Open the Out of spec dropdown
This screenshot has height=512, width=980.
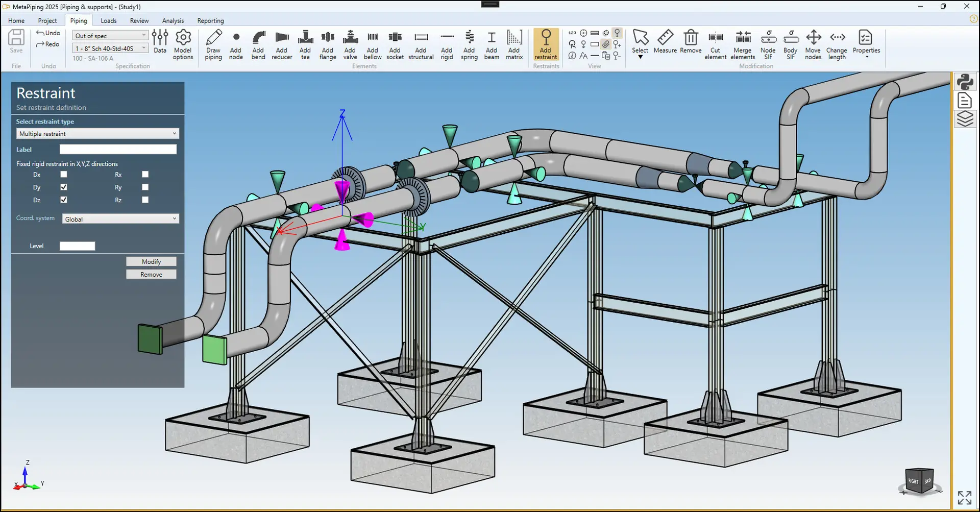click(110, 36)
